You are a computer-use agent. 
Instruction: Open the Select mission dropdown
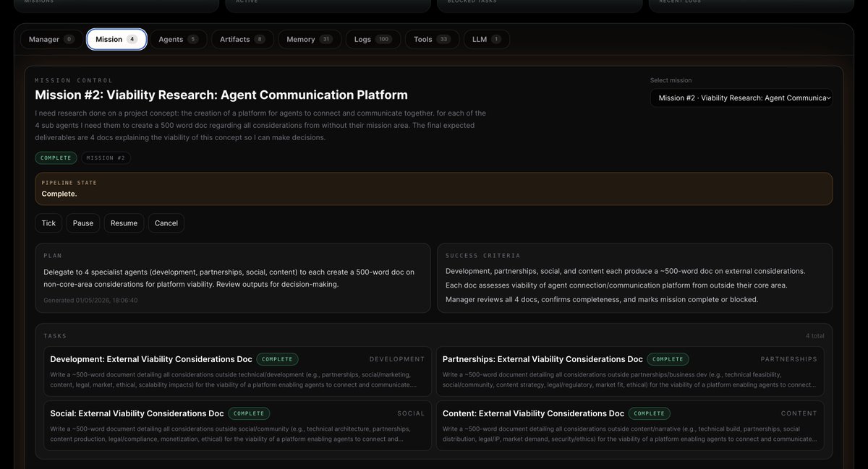741,98
